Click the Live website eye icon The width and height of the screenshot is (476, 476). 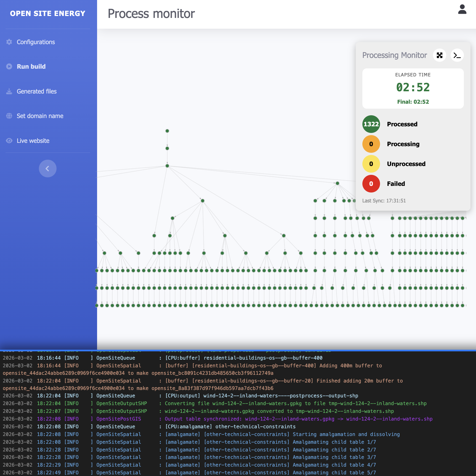click(x=9, y=141)
